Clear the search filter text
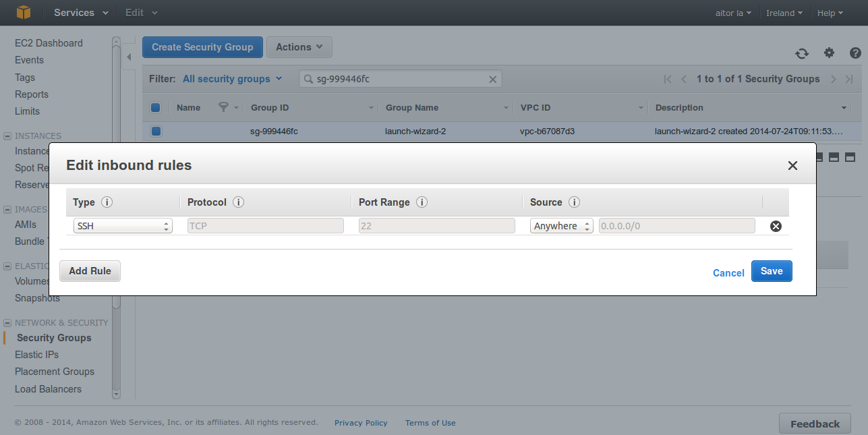The height and width of the screenshot is (435, 868). coord(492,80)
